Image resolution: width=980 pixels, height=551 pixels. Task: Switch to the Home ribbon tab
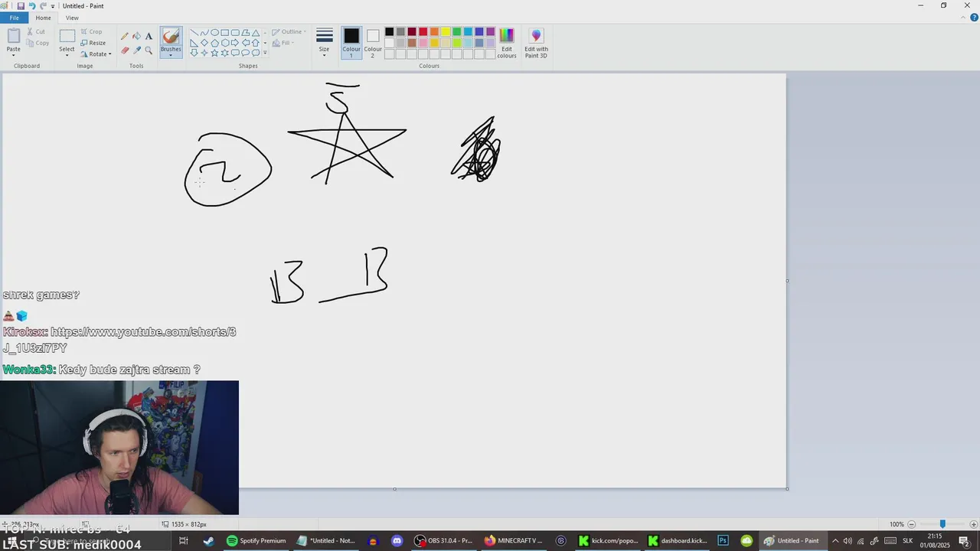[x=43, y=18]
